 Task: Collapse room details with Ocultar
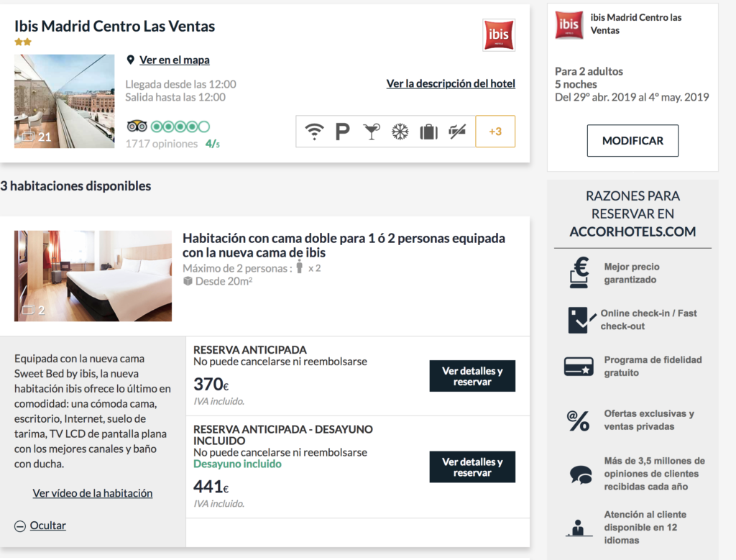tap(48, 525)
